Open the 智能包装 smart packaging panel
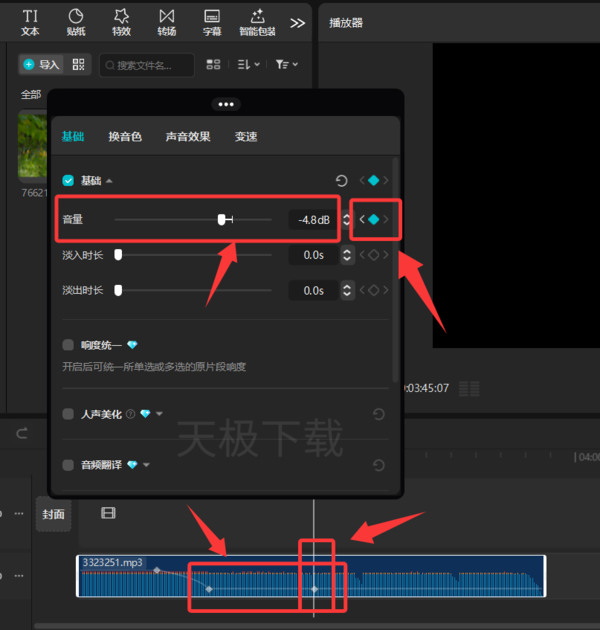The width and height of the screenshot is (600, 630). point(257,23)
